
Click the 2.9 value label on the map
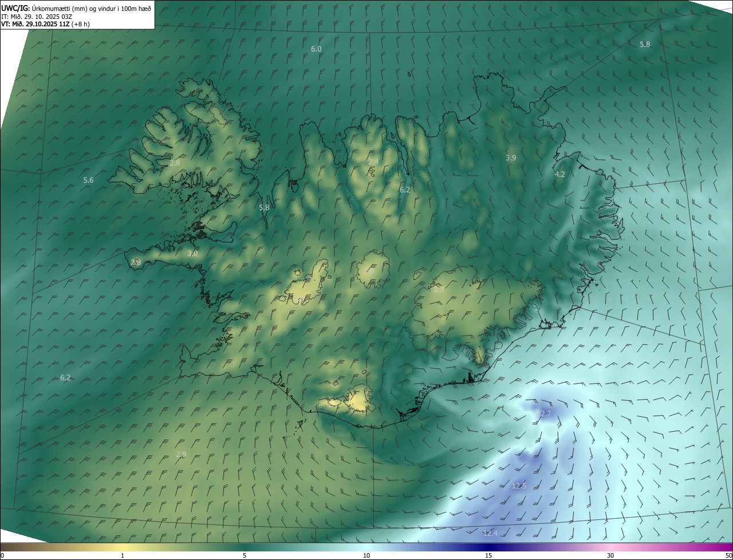[181, 454]
